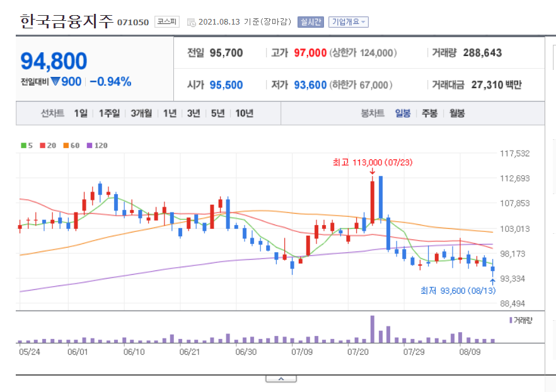This screenshot has width=556, height=392.
Task: Click the orange 60-day moving average swatch
Action: [x=66, y=146]
